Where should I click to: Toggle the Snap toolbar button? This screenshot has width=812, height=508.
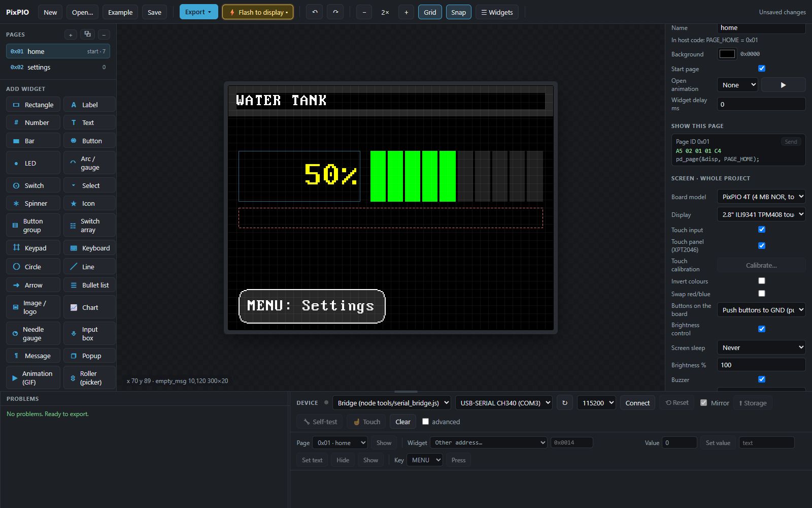[x=458, y=12]
